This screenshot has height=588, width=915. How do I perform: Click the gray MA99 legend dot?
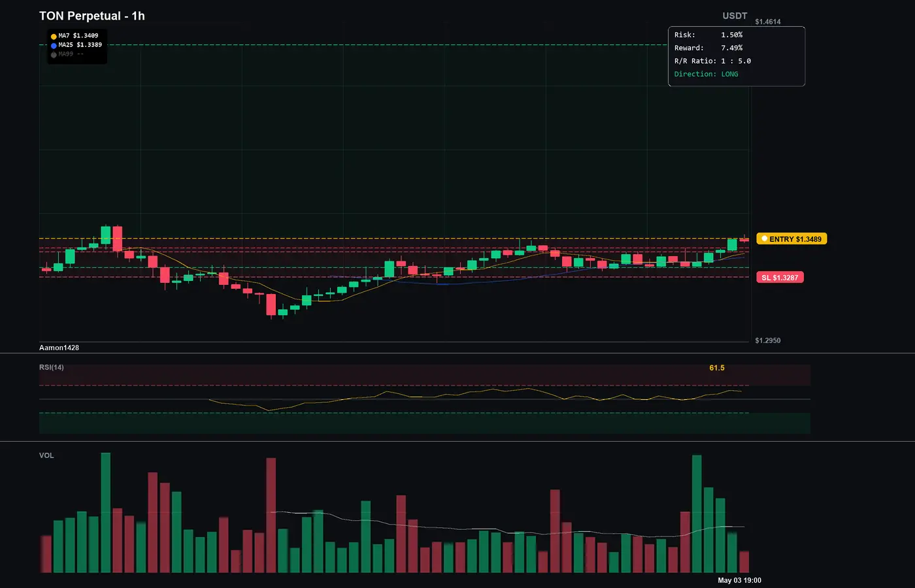54,55
